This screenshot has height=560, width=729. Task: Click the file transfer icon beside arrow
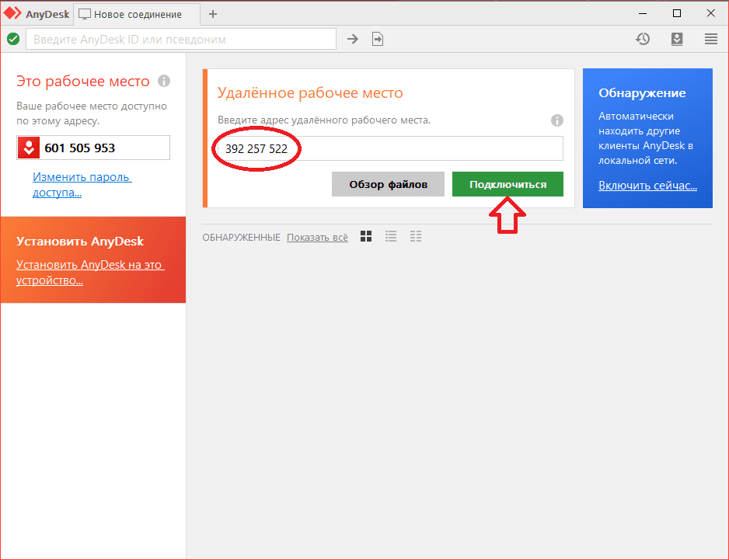[378, 39]
